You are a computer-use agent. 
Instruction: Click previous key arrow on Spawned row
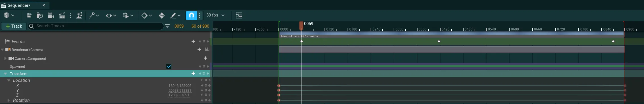200,67
